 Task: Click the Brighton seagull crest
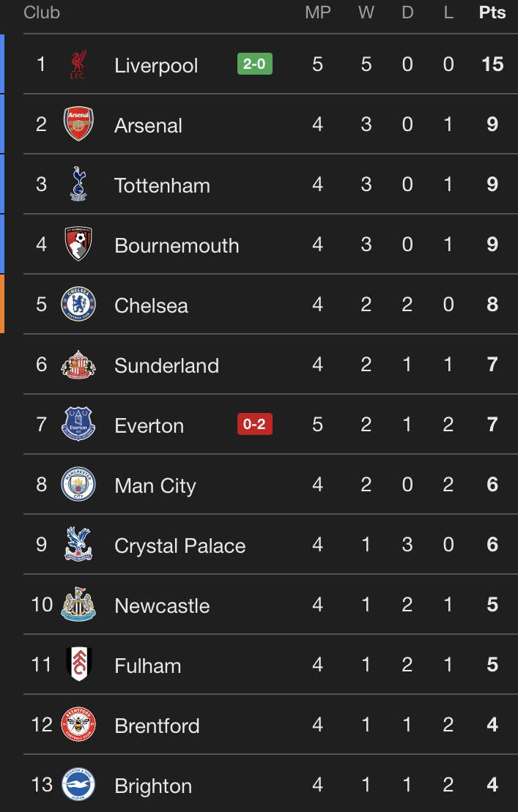(78, 785)
